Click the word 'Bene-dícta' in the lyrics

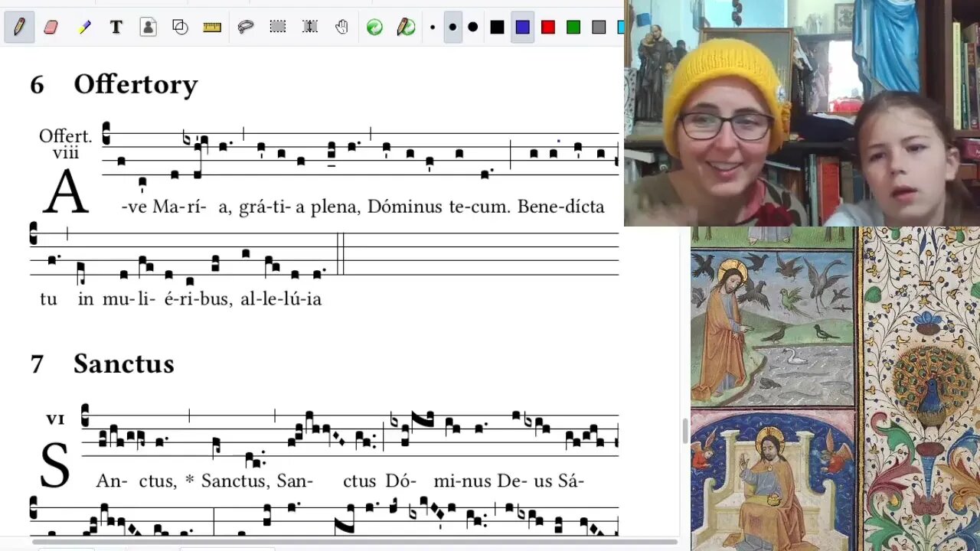click(x=560, y=207)
